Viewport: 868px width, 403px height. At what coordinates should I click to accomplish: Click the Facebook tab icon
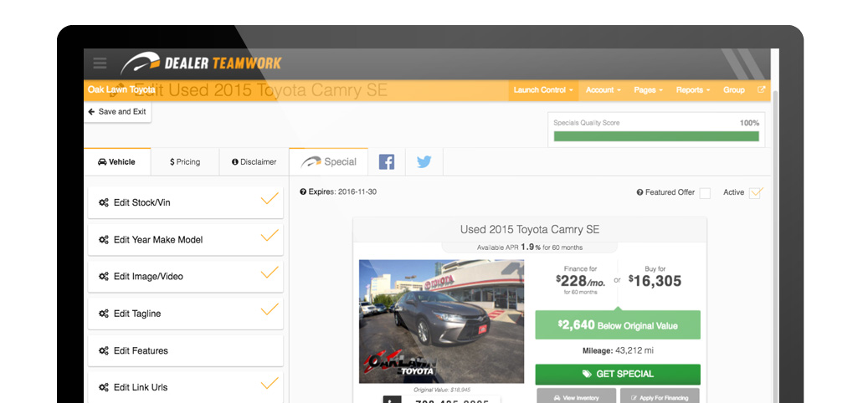387,162
